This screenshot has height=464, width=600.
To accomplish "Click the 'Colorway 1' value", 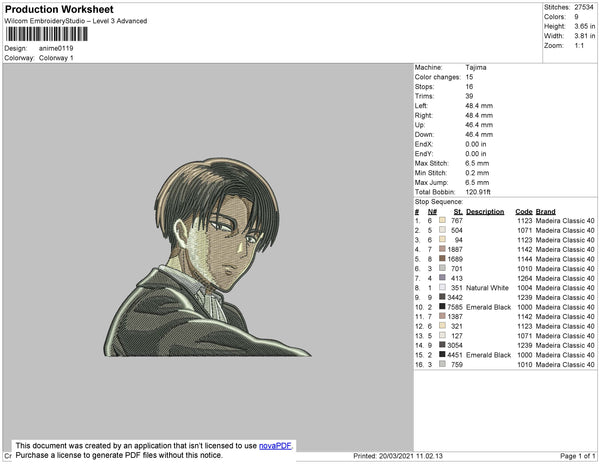I will point(56,58).
